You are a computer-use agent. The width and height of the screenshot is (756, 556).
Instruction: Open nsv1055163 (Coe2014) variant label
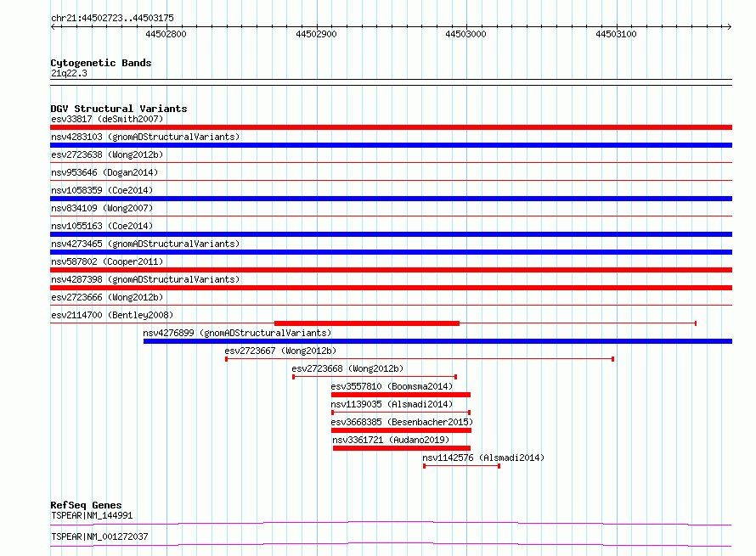[102, 226]
